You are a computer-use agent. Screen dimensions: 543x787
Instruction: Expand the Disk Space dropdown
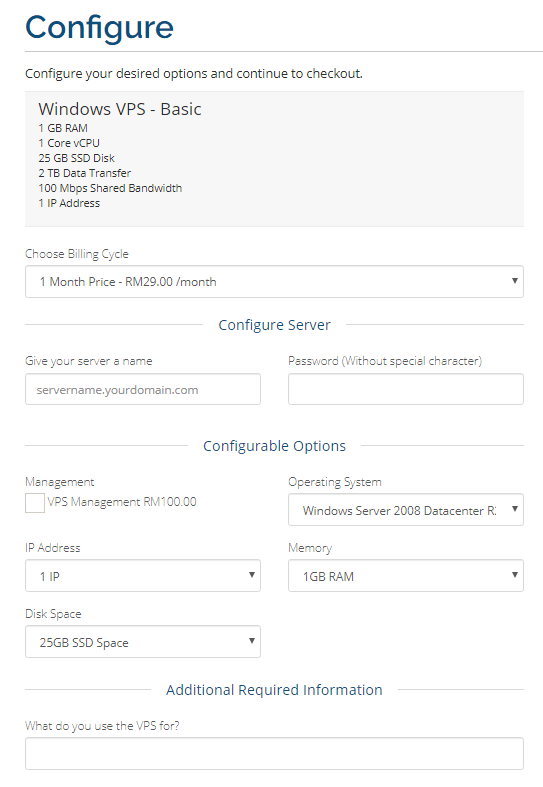pyautogui.click(x=143, y=641)
